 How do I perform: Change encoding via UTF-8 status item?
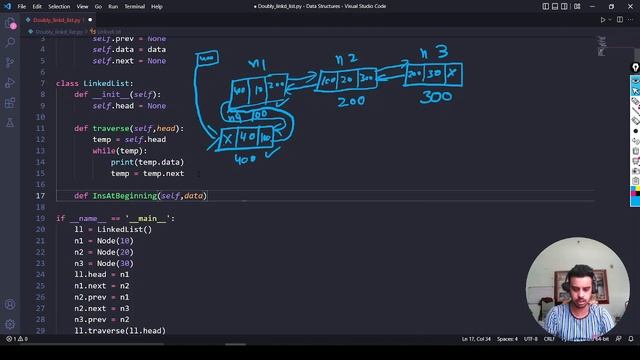[x=531, y=339]
